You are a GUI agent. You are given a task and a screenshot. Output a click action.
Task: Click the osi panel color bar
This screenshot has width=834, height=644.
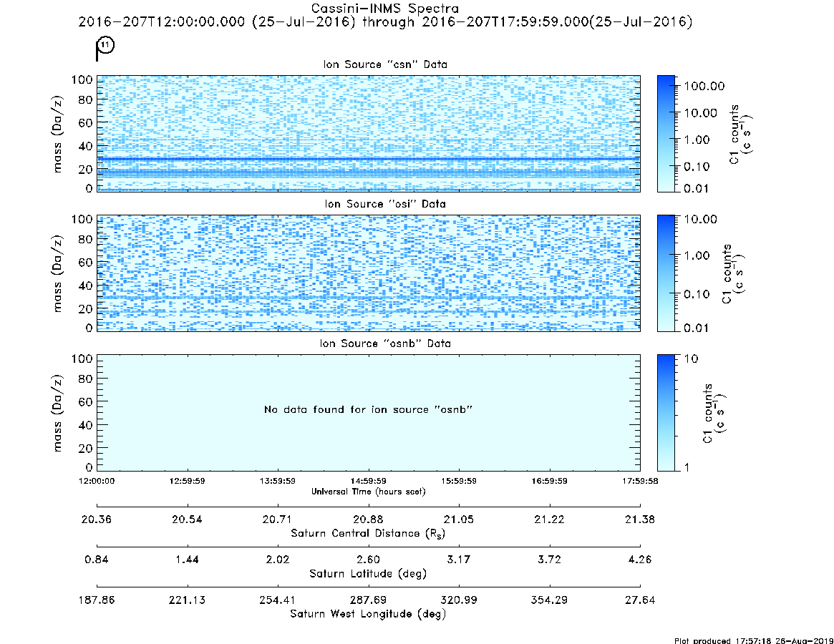[x=666, y=273]
